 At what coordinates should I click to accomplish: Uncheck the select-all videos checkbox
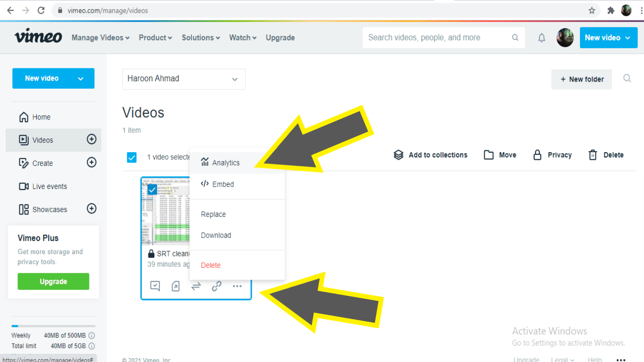[x=132, y=157]
